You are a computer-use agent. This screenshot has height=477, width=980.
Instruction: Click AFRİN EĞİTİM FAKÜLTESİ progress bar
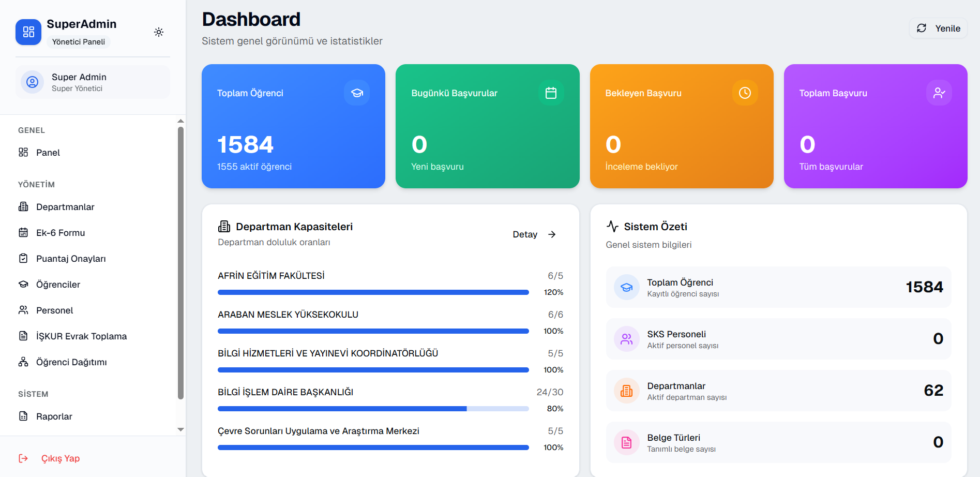point(373,292)
